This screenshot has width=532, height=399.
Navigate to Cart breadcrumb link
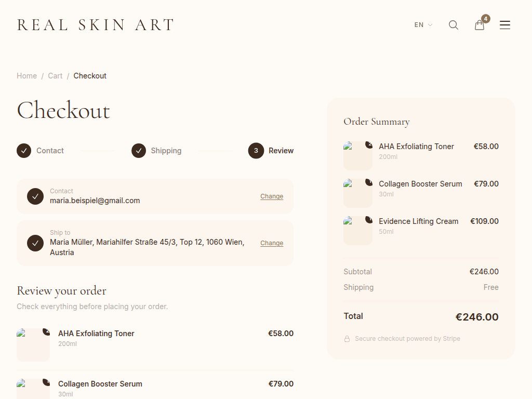point(55,76)
